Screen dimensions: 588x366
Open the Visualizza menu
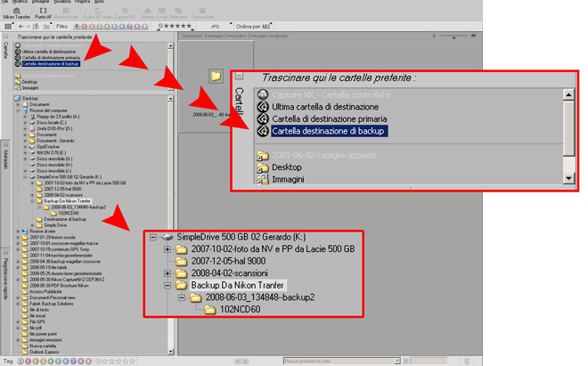tap(61, 2)
